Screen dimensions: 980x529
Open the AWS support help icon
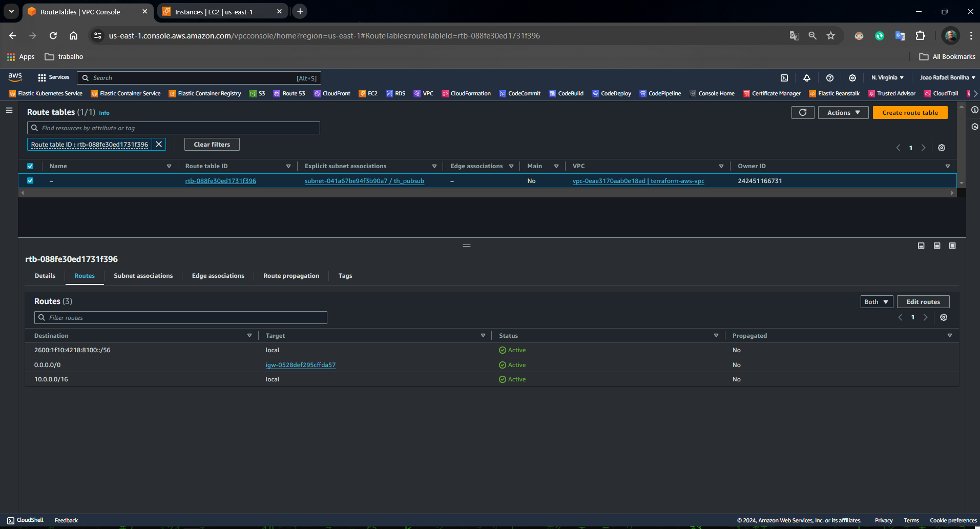coord(830,78)
